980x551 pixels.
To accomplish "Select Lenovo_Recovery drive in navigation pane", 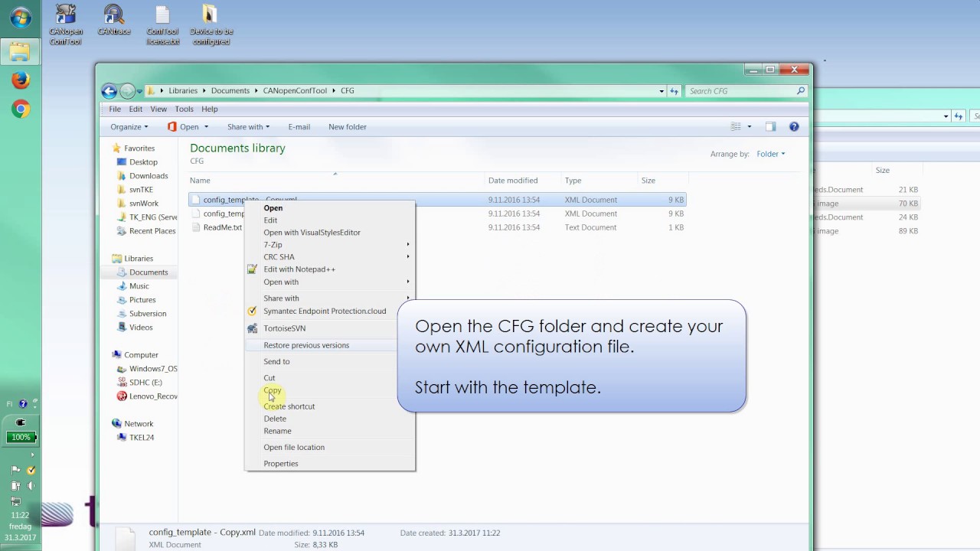I will tap(147, 396).
